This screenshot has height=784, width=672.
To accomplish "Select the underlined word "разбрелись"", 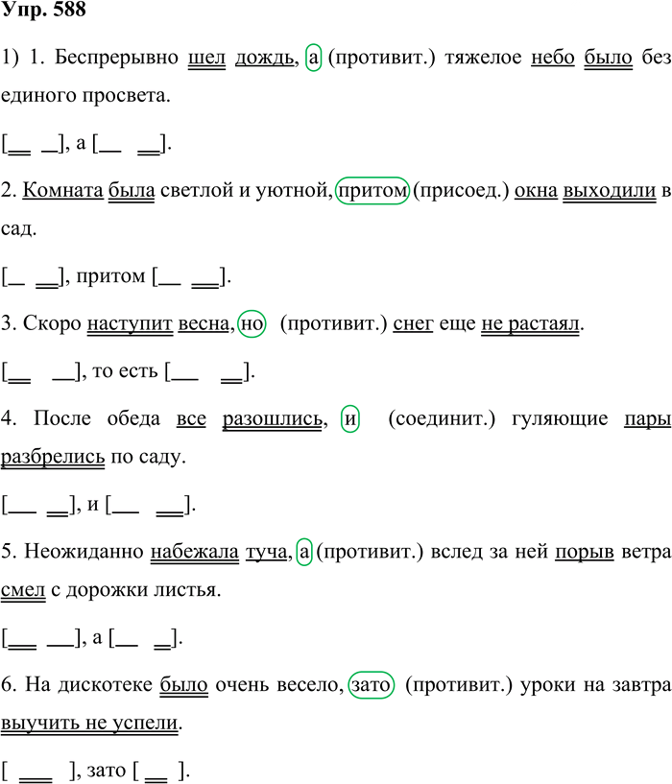I will (53, 457).
